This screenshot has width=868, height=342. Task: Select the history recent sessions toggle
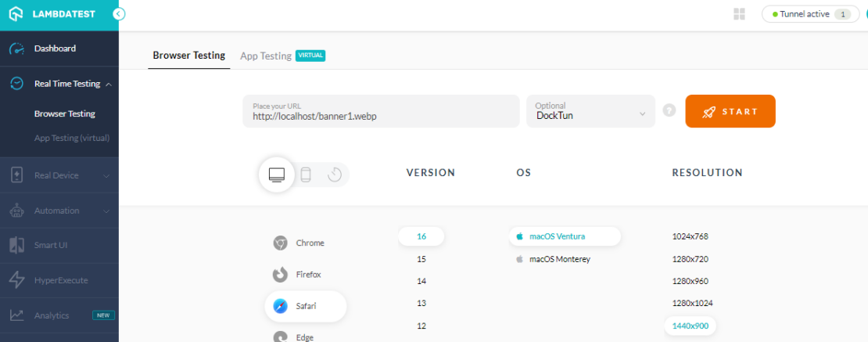[335, 175]
